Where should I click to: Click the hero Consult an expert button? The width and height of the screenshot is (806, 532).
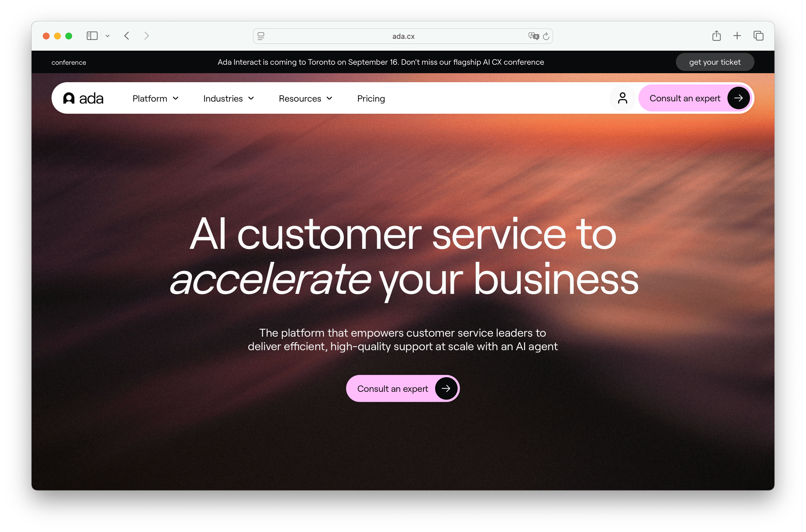pyautogui.click(x=402, y=388)
